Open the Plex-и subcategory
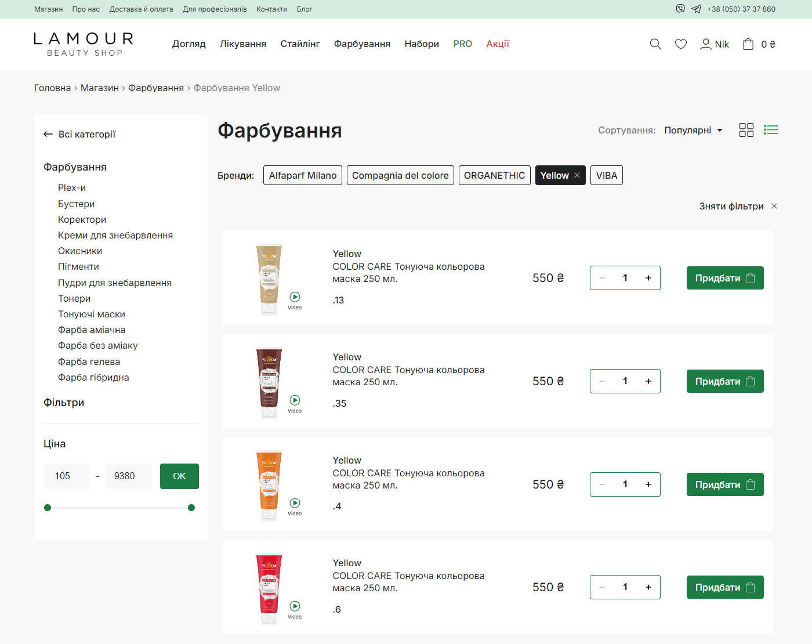Image resolution: width=812 pixels, height=644 pixels. 72,188
